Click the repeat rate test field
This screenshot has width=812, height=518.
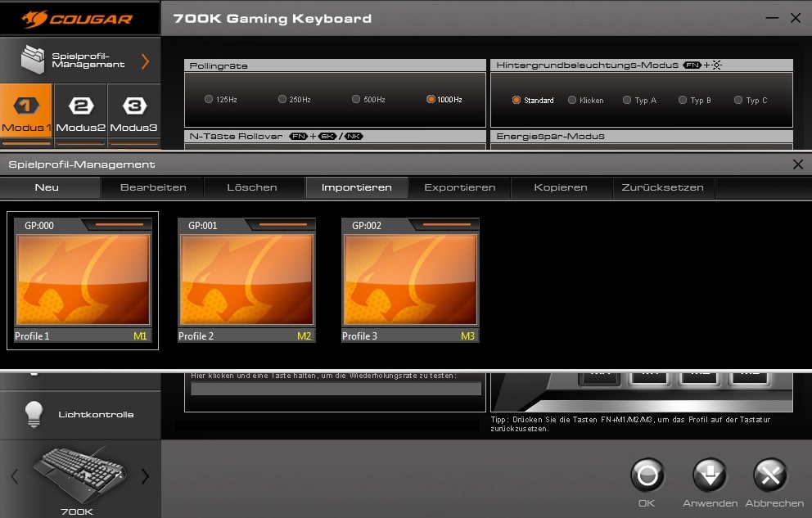pyautogui.click(x=336, y=389)
